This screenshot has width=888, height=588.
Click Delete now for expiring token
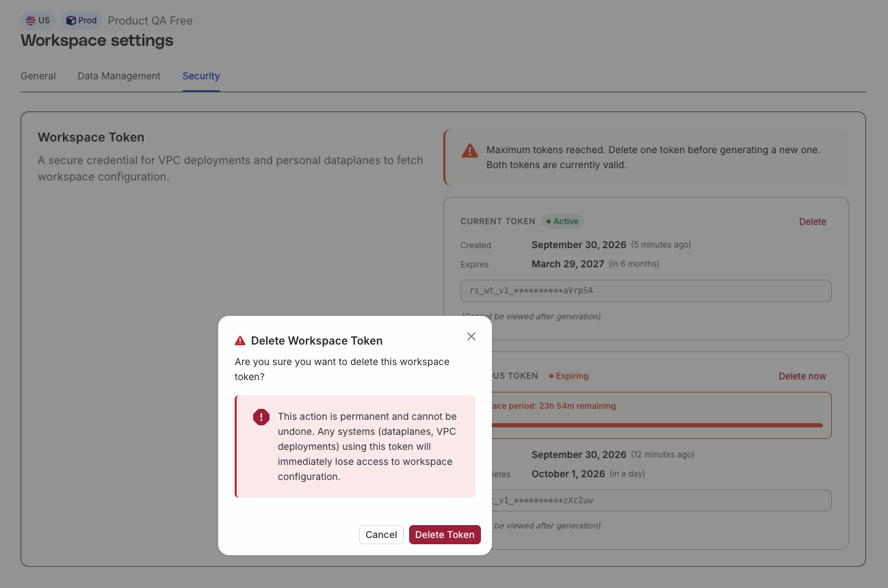tap(802, 376)
